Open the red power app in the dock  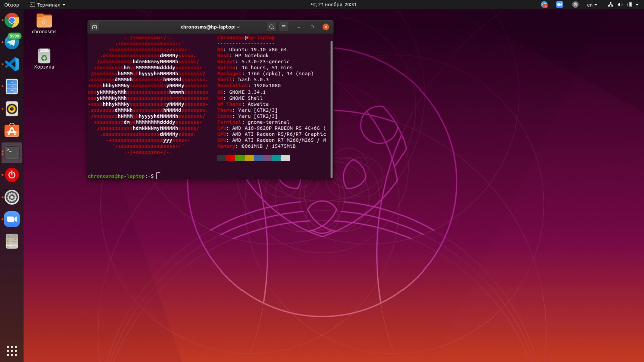[12, 175]
